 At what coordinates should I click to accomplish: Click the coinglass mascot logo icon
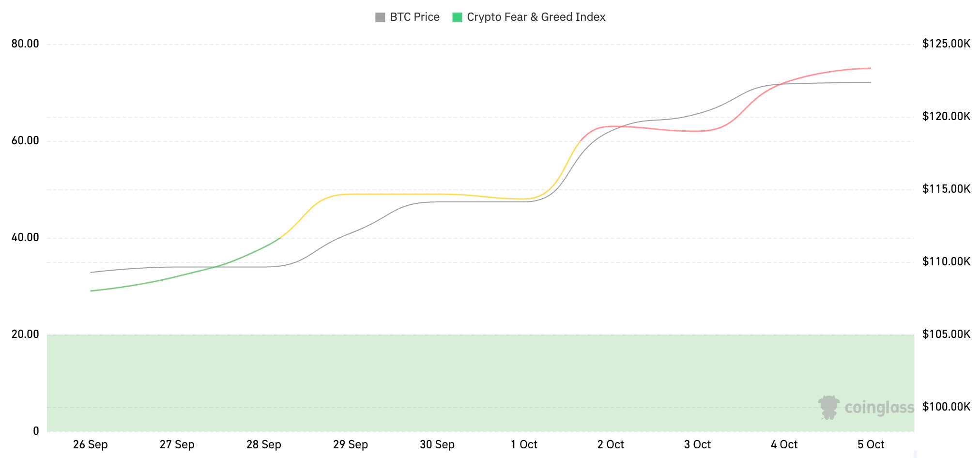click(828, 407)
